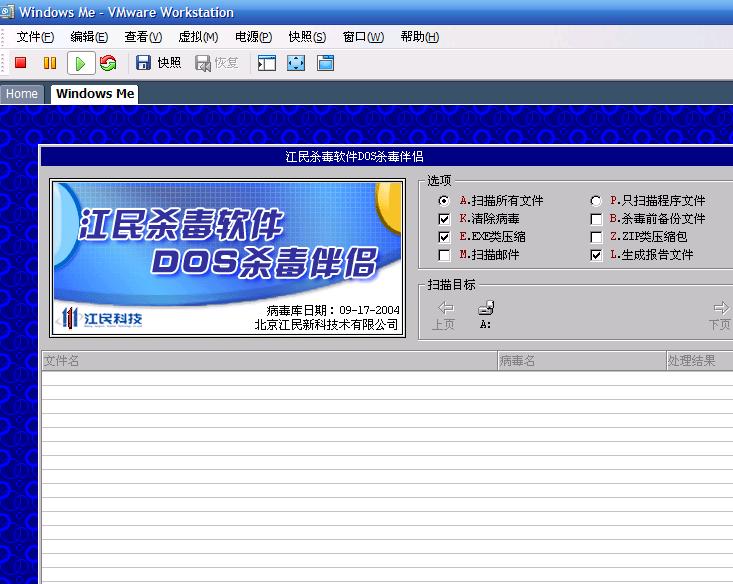733x584 pixels.
Task: Click the 扫描目标 group label
Action: click(451, 284)
